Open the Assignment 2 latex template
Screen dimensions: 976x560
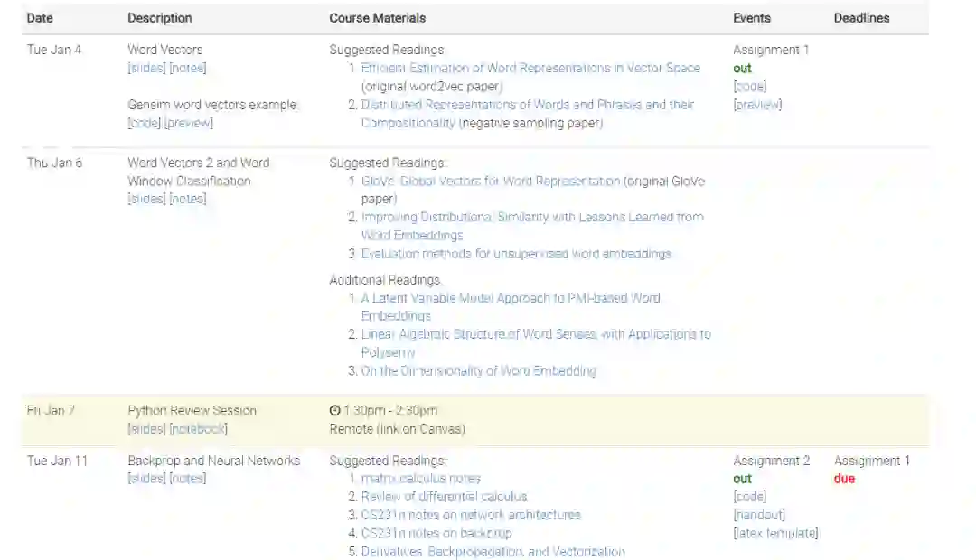tap(775, 533)
